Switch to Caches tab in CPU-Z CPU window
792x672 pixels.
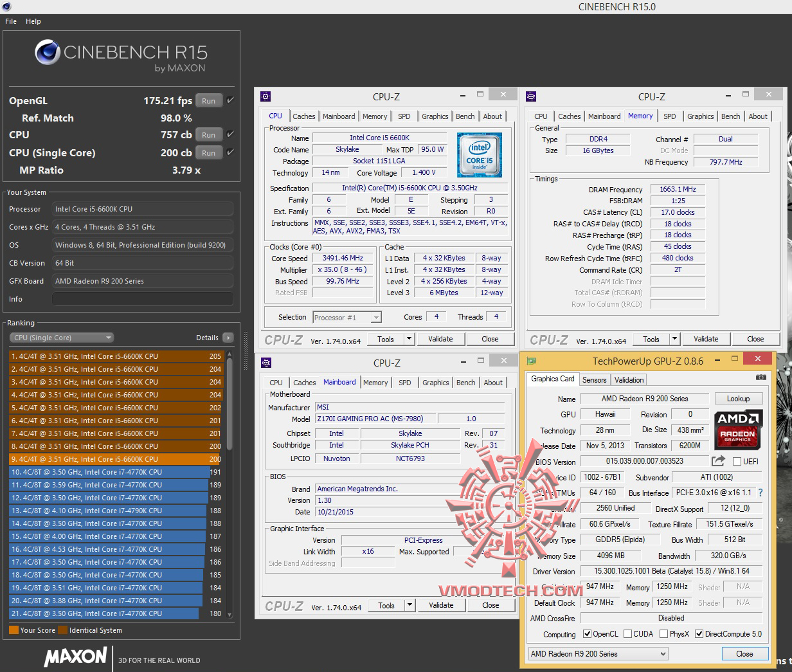point(304,116)
